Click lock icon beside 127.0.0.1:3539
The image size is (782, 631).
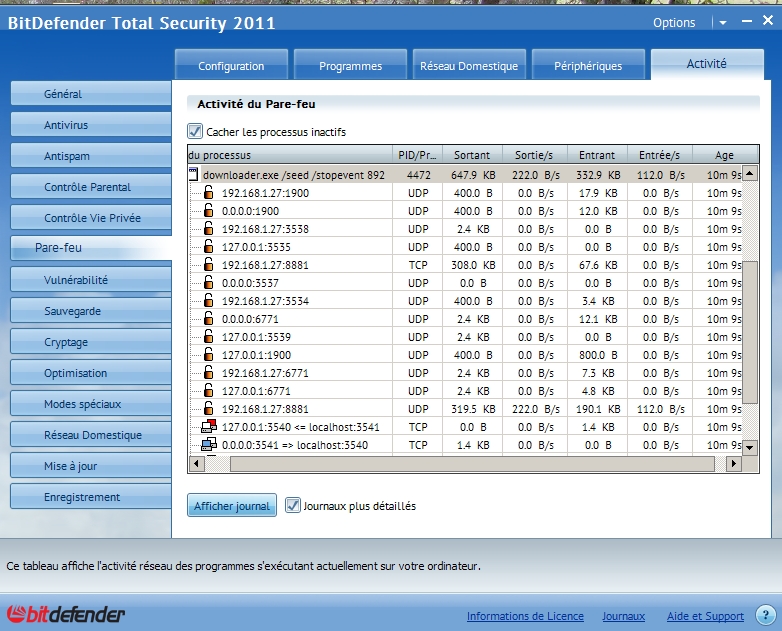208,337
